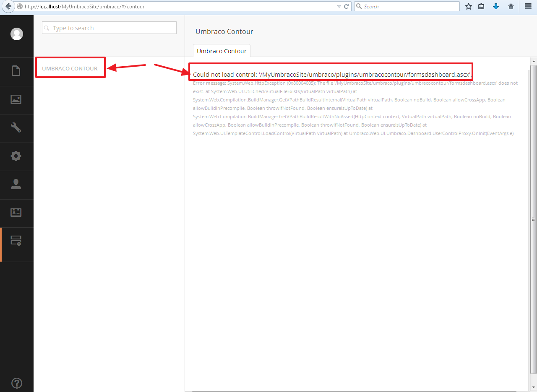Open the URL history dropdown arrow

339,7
